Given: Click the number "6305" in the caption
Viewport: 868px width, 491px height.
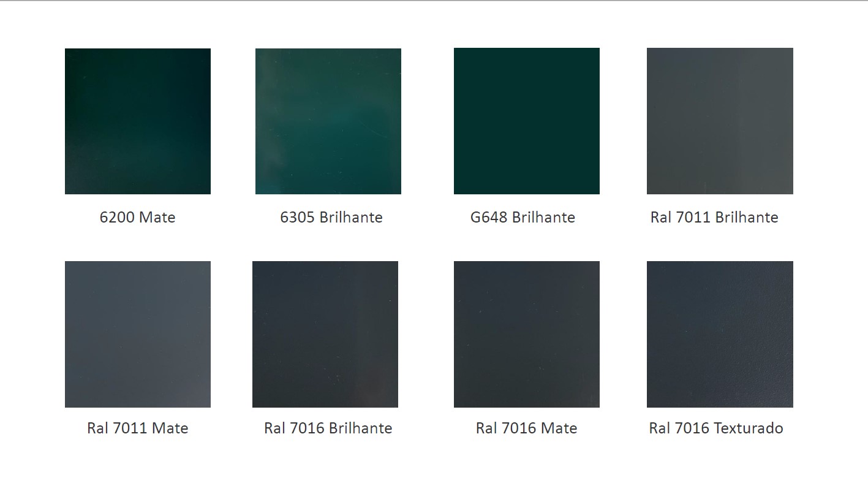Looking at the screenshot, I should [297, 218].
